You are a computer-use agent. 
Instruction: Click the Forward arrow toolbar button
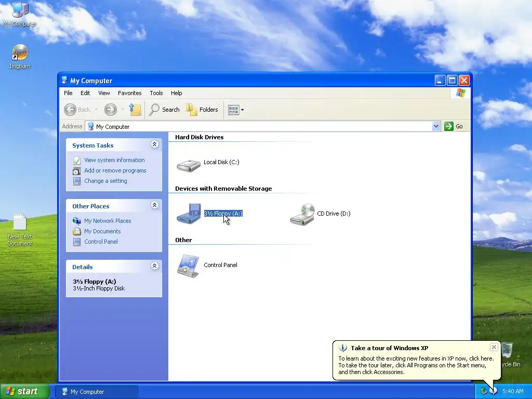coord(110,110)
